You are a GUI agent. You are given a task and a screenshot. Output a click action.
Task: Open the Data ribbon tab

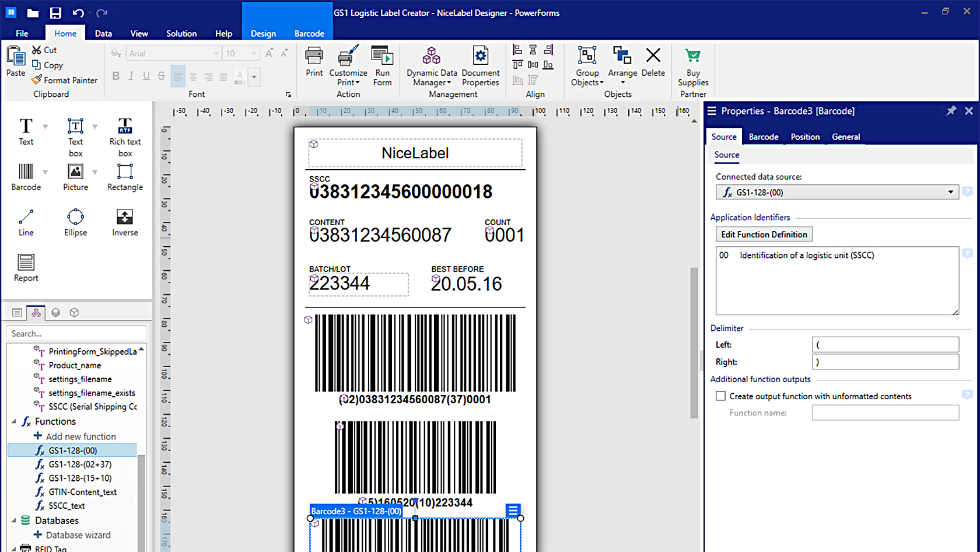tap(103, 33)
